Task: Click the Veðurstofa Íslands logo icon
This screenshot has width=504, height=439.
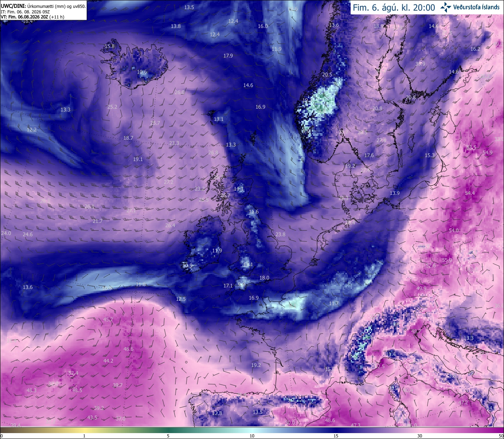Action: (x=446, y=7)
